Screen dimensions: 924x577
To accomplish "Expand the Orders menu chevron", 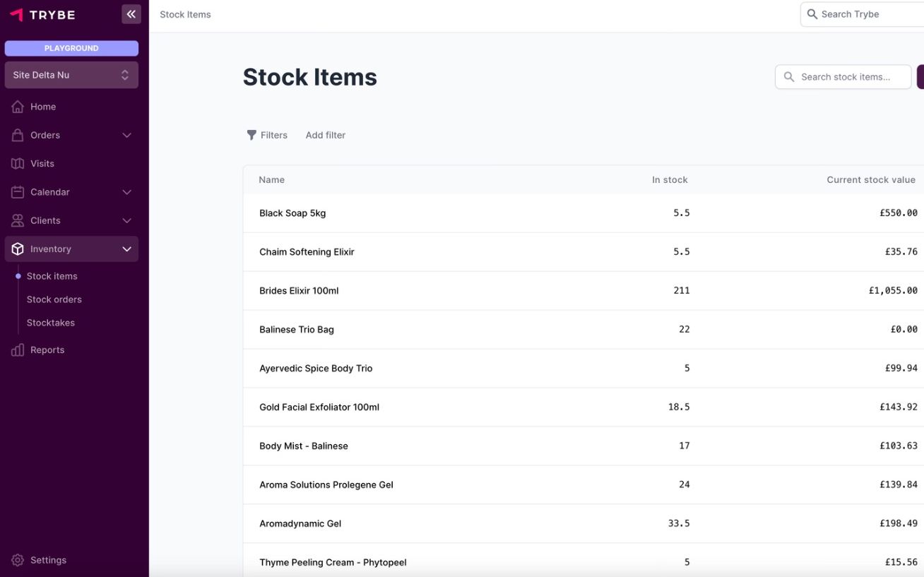I will click(x=127, y=135).
